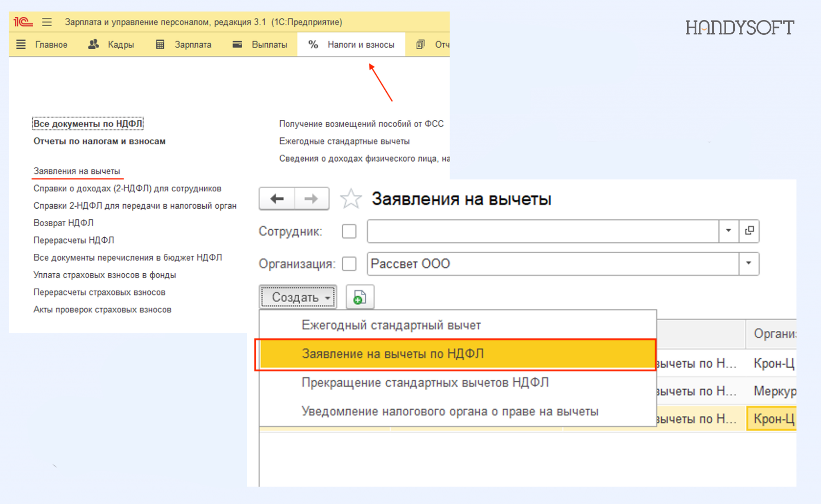Open Справки 2-НДФЛ для передачи в налоговый орган

coord(135,206)
